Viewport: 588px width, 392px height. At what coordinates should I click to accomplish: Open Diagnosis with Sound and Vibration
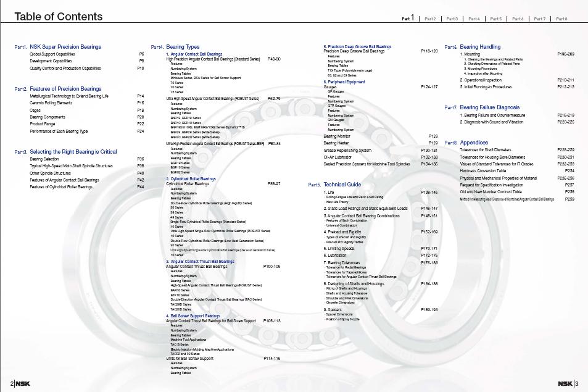point(492,122)
